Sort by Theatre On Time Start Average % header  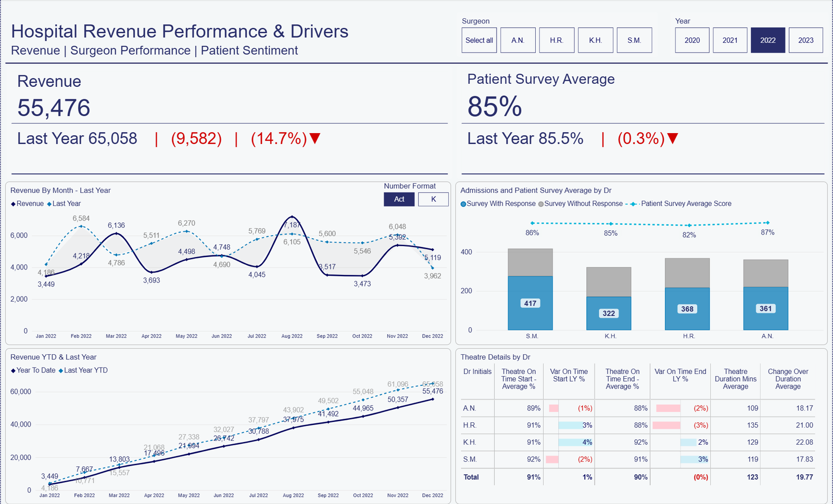519,379
